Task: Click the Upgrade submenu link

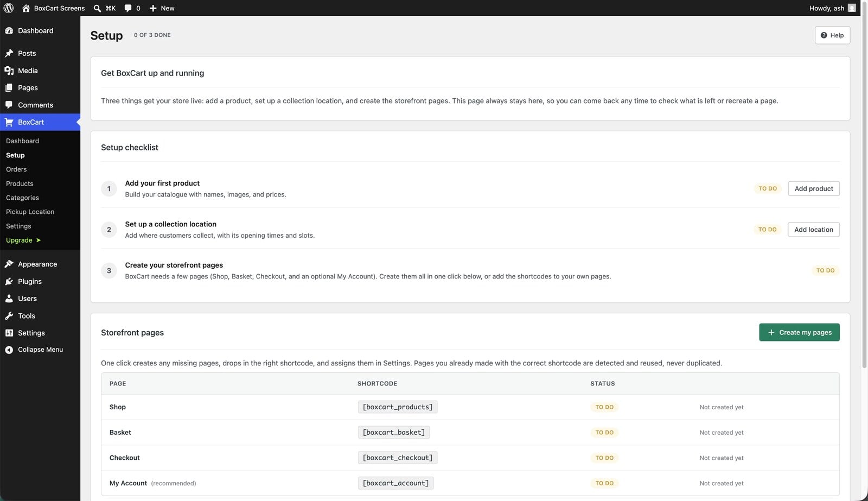Action: point(19,240)
